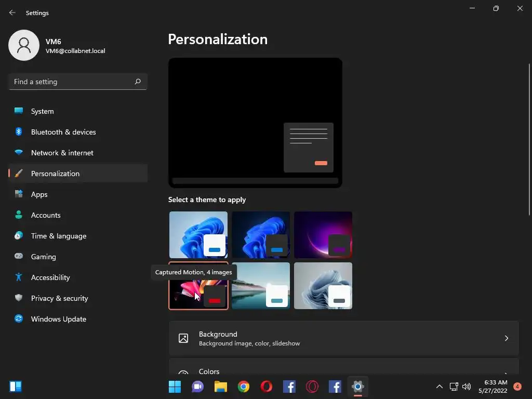Click the Background picture icon
This screenshot has width=532, height=399.
click(x=183, y=338)
